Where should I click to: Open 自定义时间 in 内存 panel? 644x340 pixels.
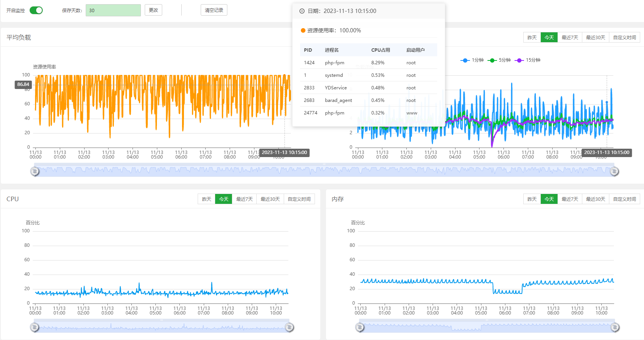(x=625, y=199)
